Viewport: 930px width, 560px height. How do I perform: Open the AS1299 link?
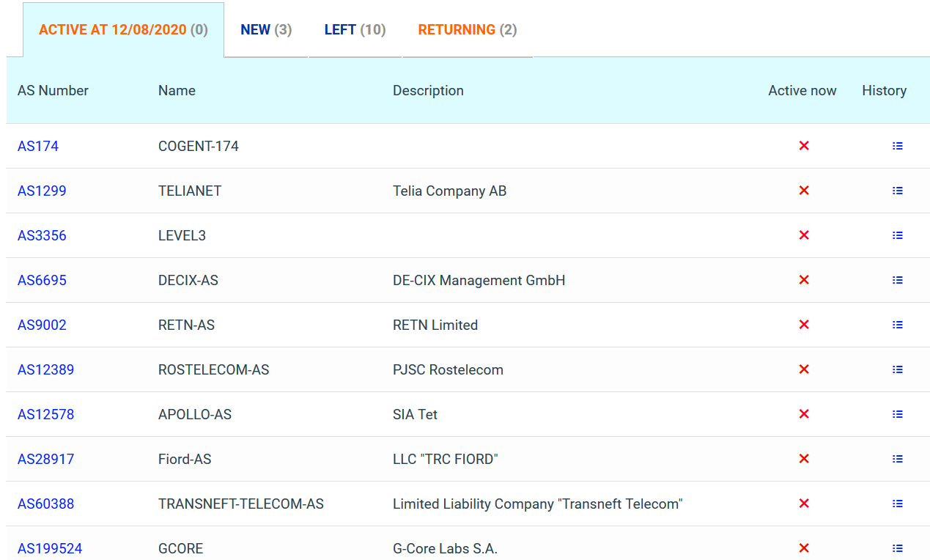tap(42, 191)
